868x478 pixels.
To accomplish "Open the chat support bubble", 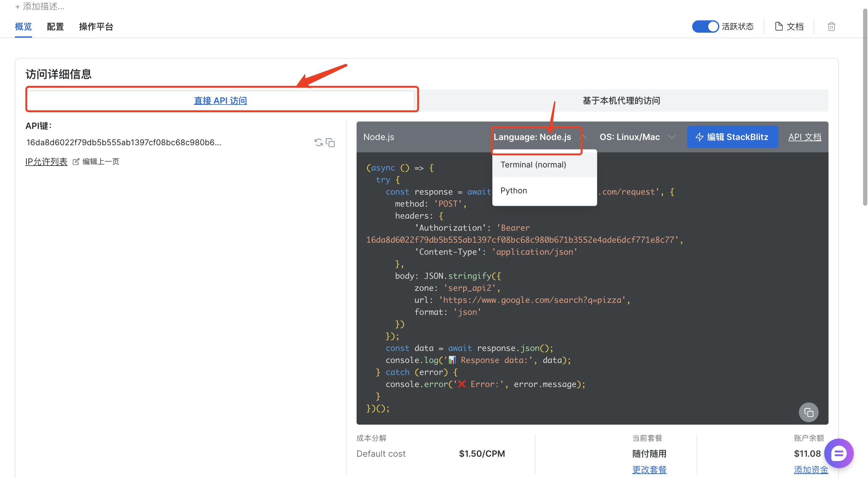I will pyautogui.click(x=838, y=453).
